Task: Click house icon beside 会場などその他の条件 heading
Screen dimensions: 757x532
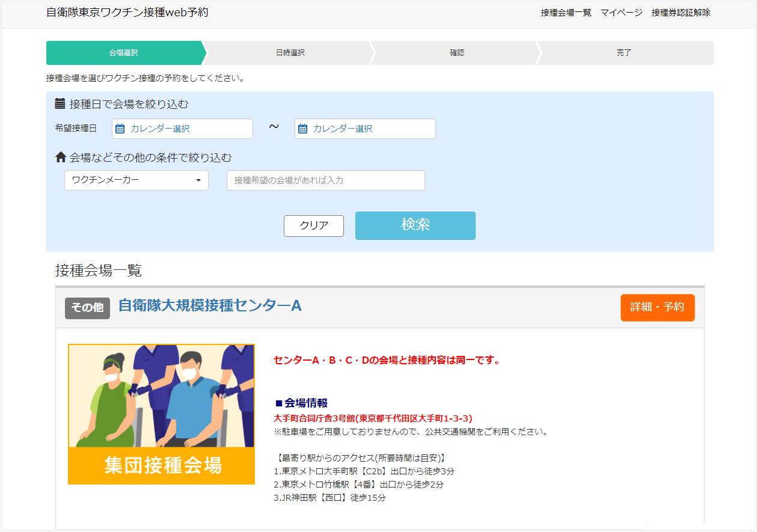Action: [x=60, y=157]
